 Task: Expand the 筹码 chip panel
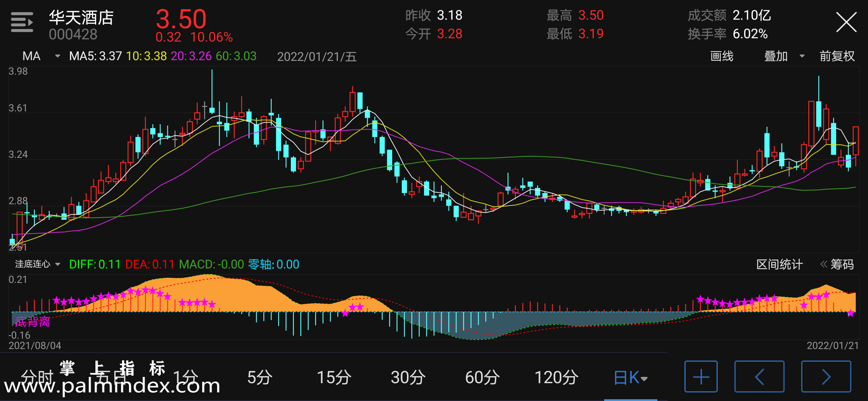[x=837, y=264]
